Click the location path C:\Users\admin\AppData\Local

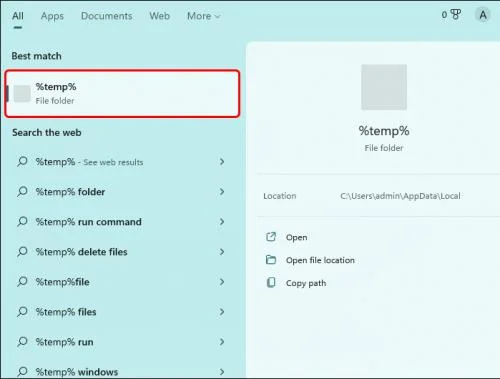[x=400, y=196]
